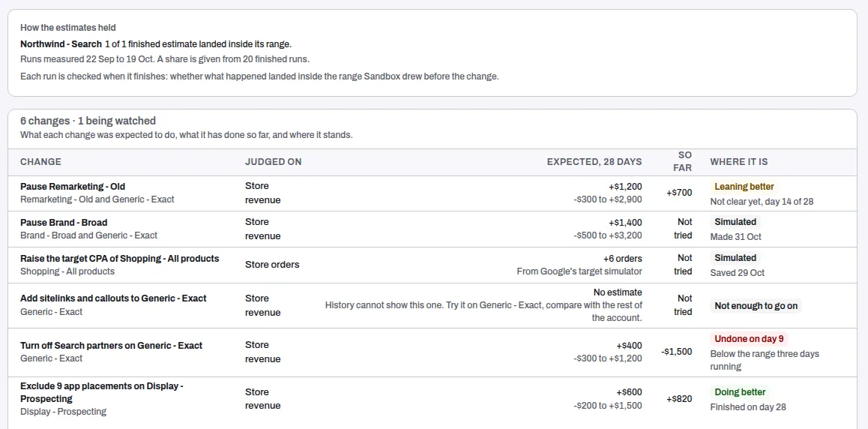Click the '+$700' so-far value
Image resolution: width=868 pixels, height=429 pixels.
click(680, 193)
